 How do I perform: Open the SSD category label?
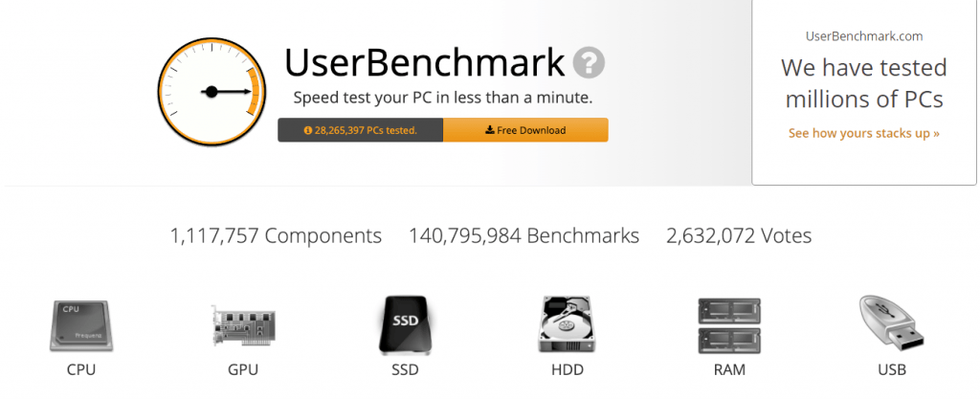pos(405,369)
